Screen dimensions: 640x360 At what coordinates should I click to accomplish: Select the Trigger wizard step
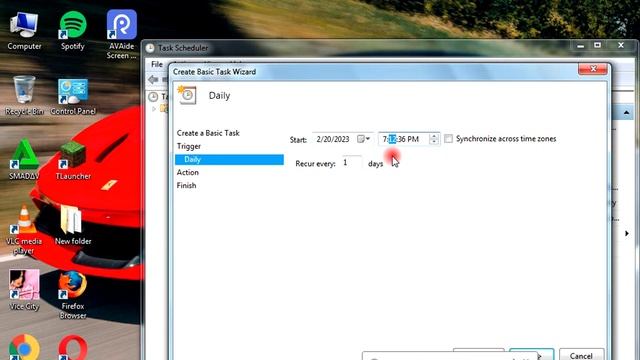[189, 146]
